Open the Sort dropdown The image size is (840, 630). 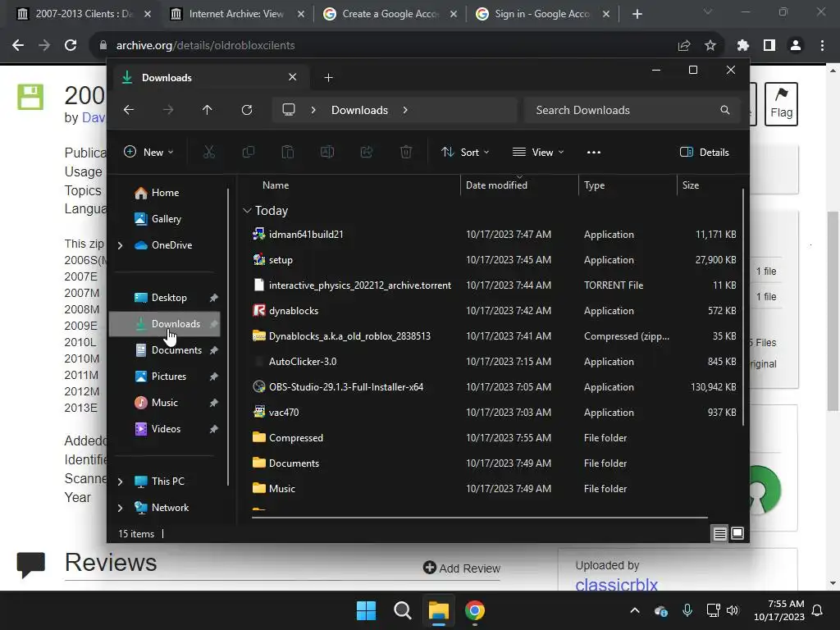click(465, 152)
